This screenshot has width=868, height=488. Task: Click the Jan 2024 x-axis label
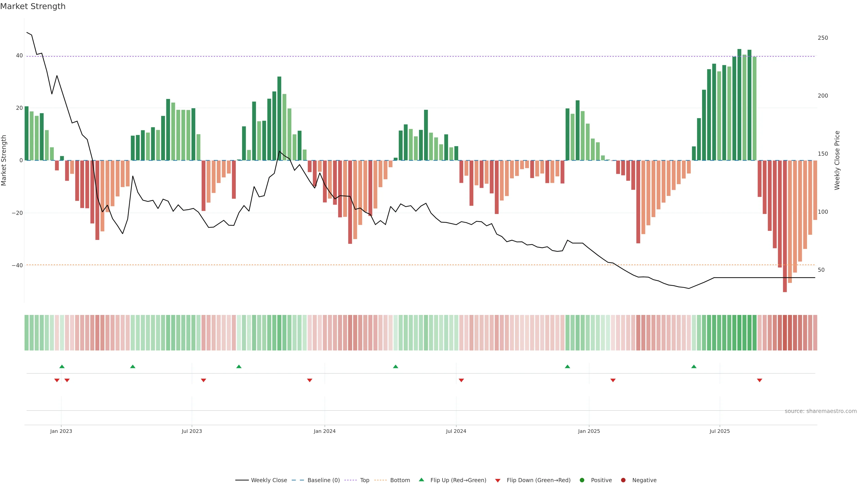325,431
